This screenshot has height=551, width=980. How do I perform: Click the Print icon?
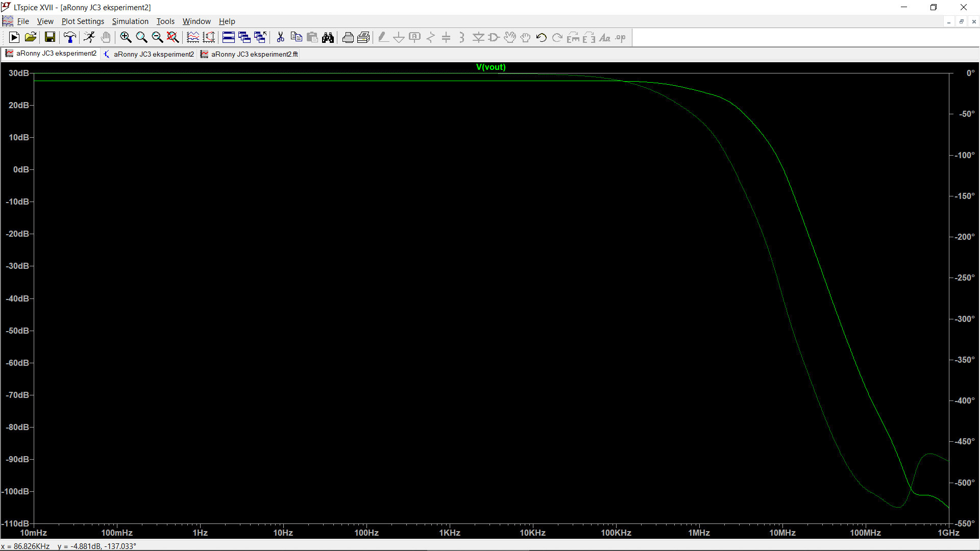tap(348, 37)
